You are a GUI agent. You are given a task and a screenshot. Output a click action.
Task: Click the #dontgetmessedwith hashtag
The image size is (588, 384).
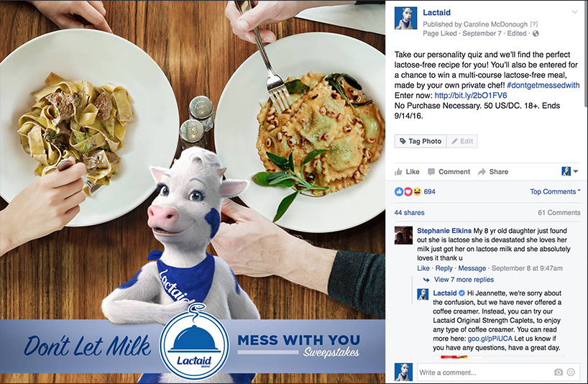[543, 85]
